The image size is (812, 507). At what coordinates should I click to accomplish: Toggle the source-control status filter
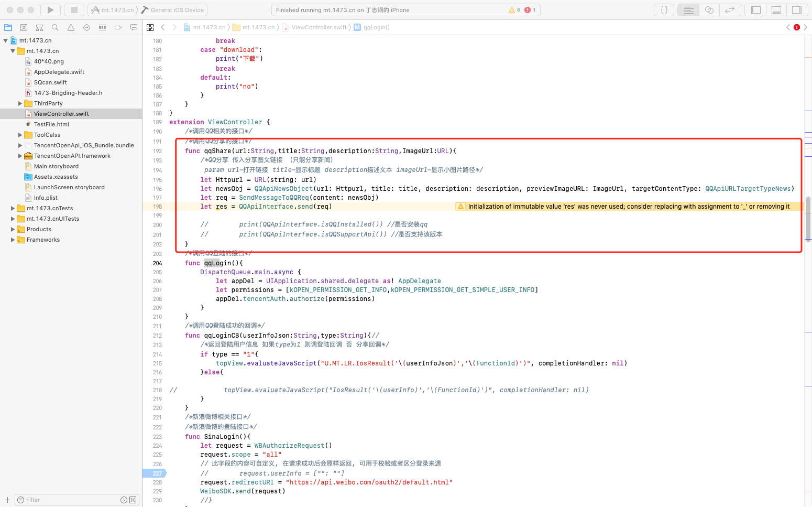tap(133, 500)
